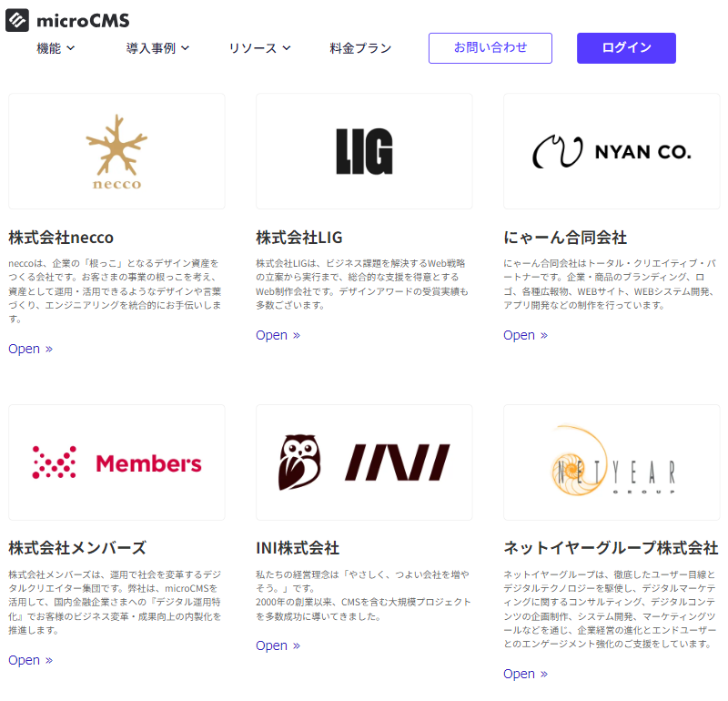Open the 機能 menu

coord(56,48)
